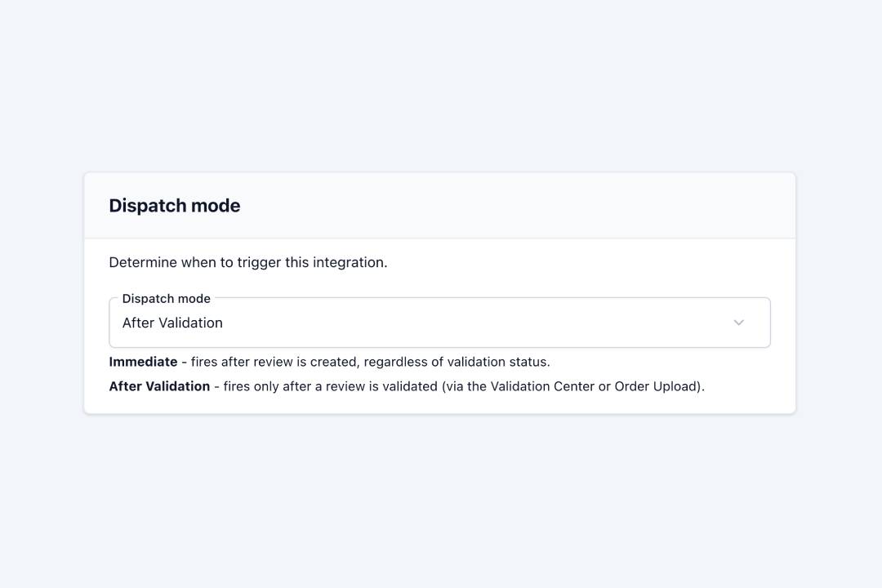
Task: Click the Dispatch mode card heading
Action: [x=174, y=205]
